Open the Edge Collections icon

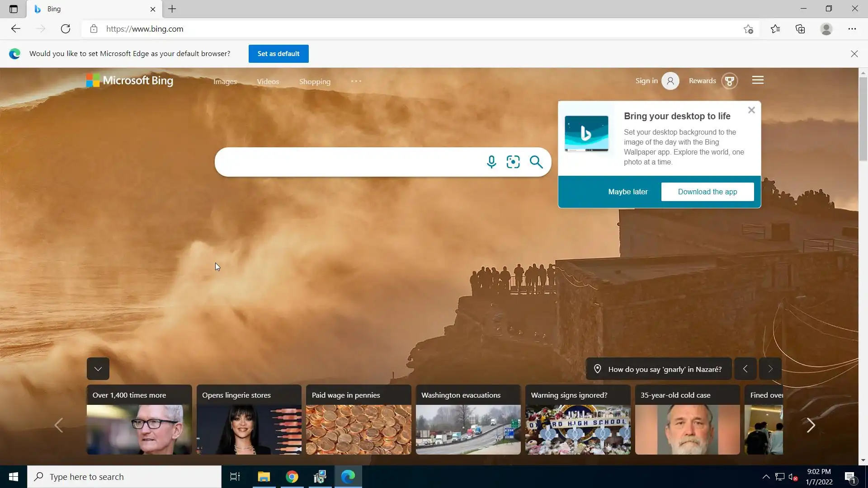[x=800, y=29]
